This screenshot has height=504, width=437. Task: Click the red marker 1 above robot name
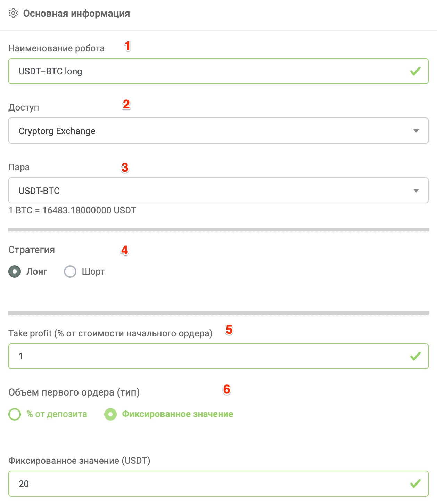[x=127, y=45]
